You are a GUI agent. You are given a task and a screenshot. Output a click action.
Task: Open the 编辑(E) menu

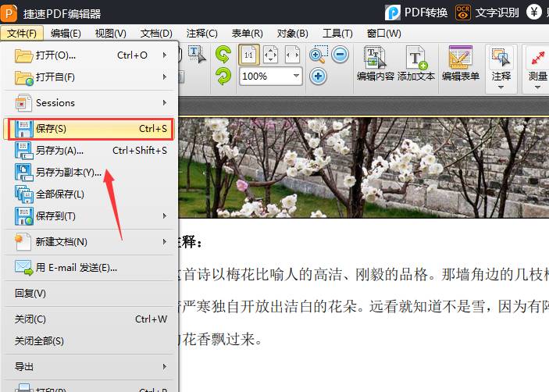66,34
